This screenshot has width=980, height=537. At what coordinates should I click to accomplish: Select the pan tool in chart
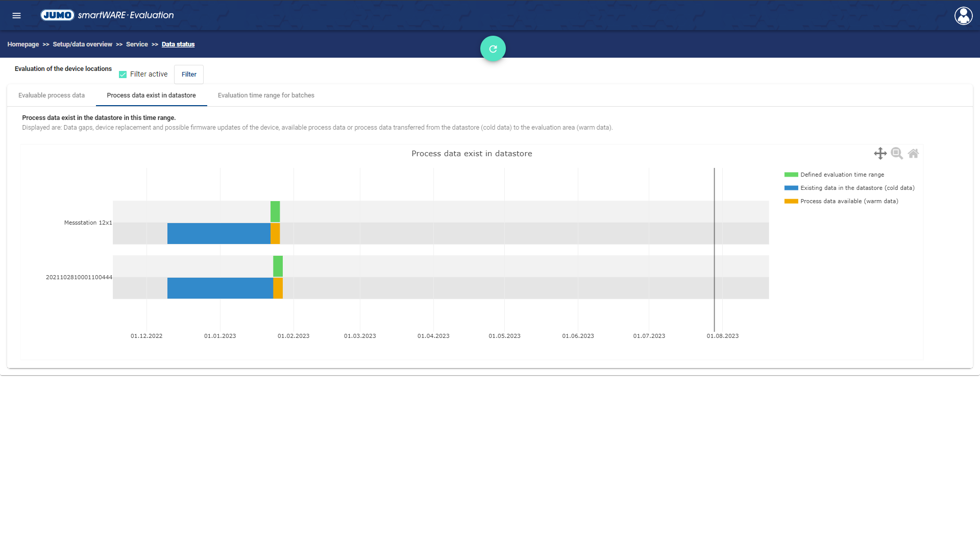880,154
